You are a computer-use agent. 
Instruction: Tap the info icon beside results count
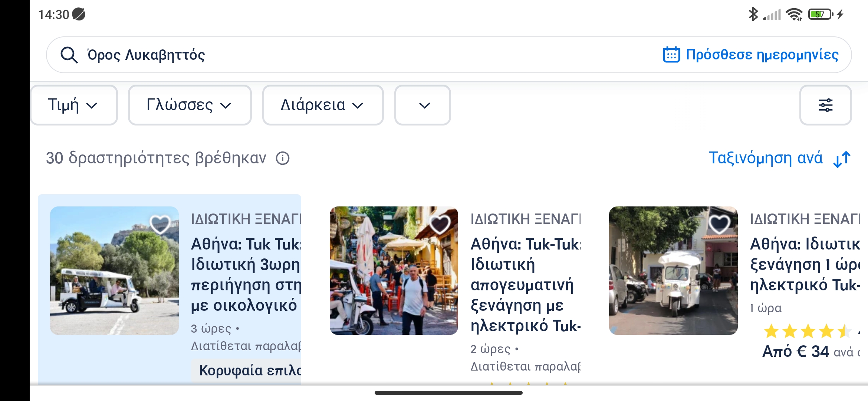pyautogui.click(x=283, y=159)
